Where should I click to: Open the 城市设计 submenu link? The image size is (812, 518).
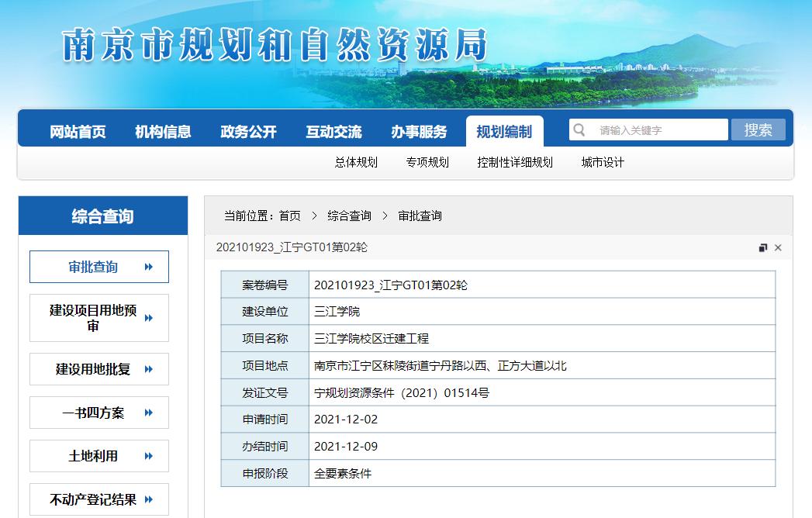[603, 162]
